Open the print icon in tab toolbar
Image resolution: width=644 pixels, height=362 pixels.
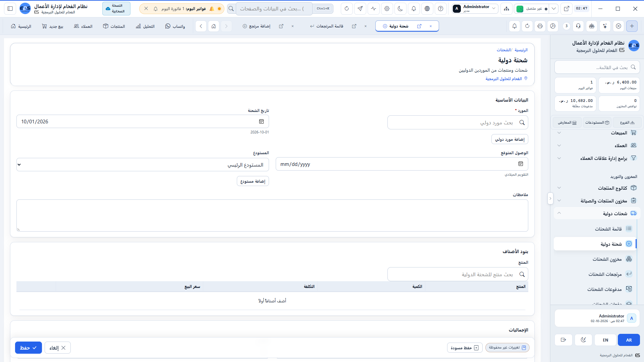(540, 26)
